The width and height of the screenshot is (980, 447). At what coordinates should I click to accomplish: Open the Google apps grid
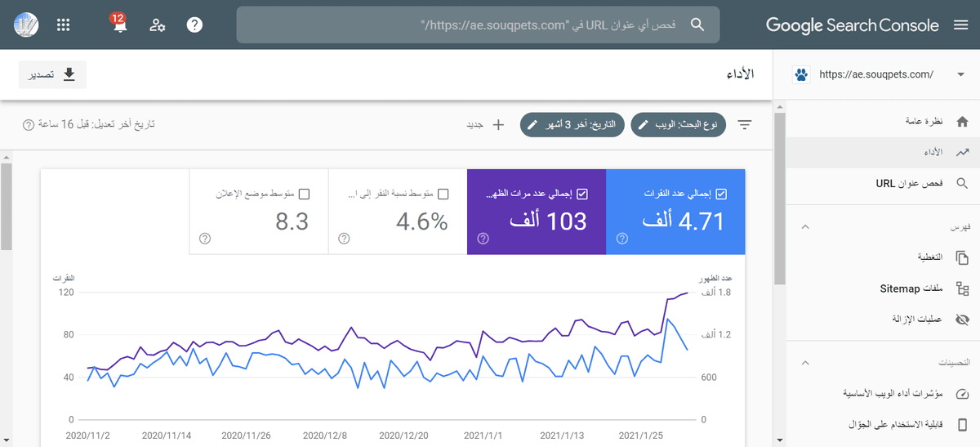(64, 25)
